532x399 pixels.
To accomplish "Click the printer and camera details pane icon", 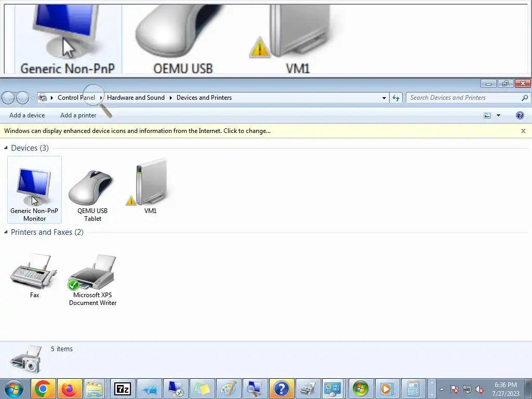I will (x=26, y=360).
